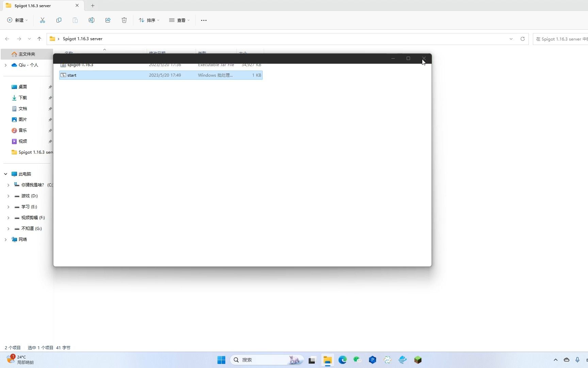Go back using the left arrow
The width and height of the screenshot is (588, 368).
[7, 39]
